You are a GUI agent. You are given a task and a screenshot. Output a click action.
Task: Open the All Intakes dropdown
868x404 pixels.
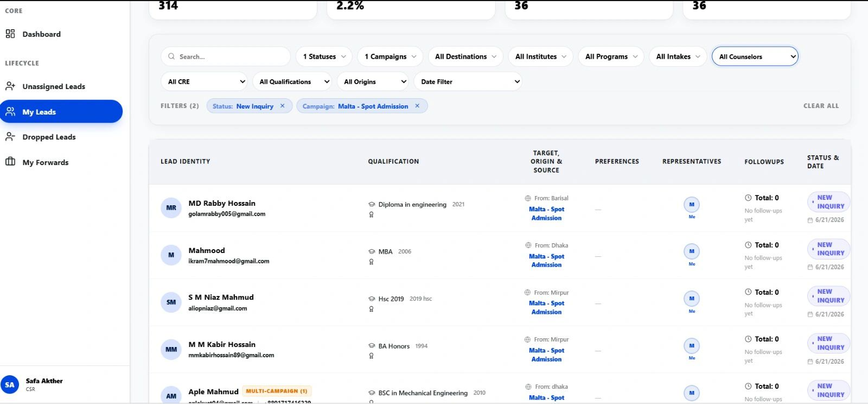[678, 56]
